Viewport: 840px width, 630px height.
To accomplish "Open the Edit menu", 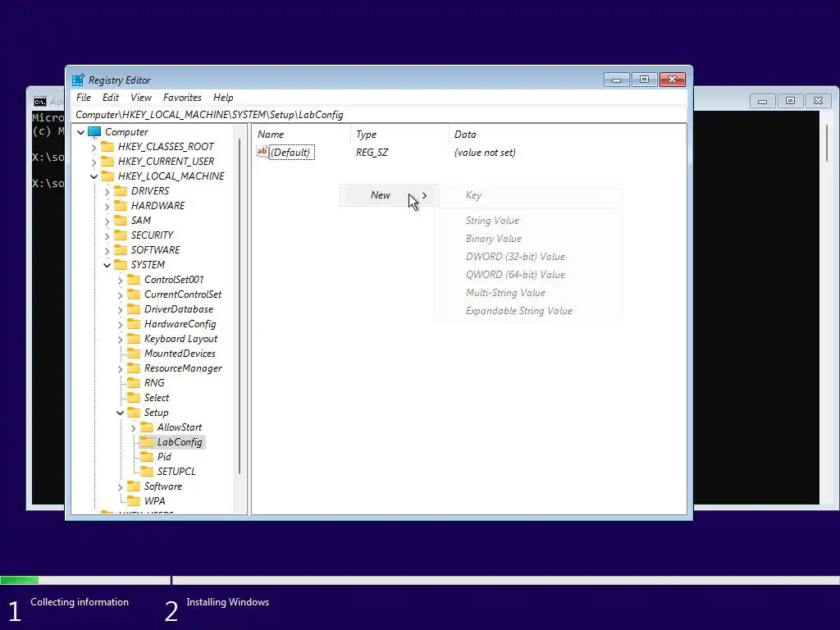I will tap(111, 98).
